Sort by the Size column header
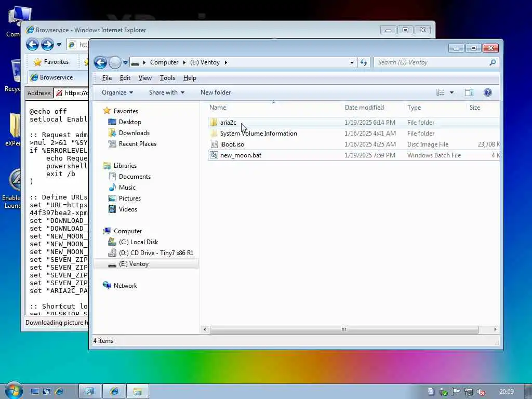 [475, 108]
